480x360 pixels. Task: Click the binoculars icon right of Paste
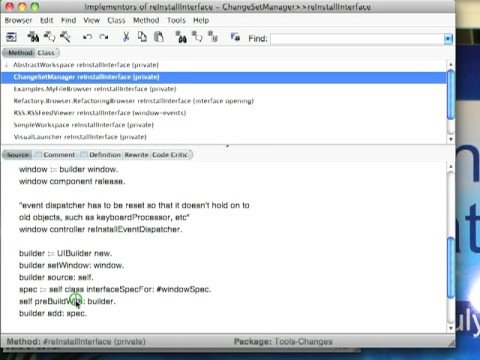click(181, 37)
